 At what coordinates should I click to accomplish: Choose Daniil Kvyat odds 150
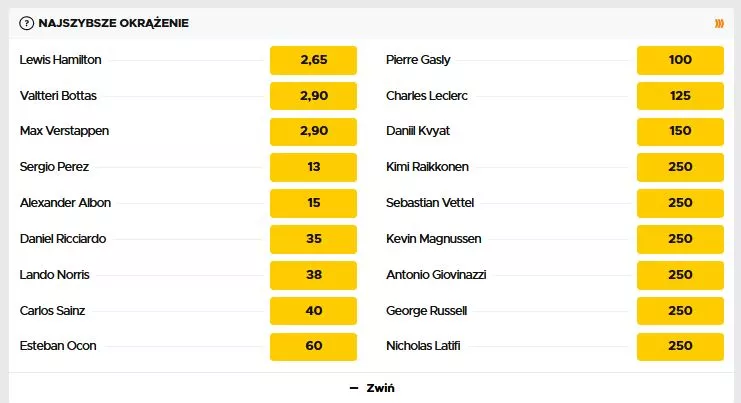pyautogui.click(x=680, y=132)
